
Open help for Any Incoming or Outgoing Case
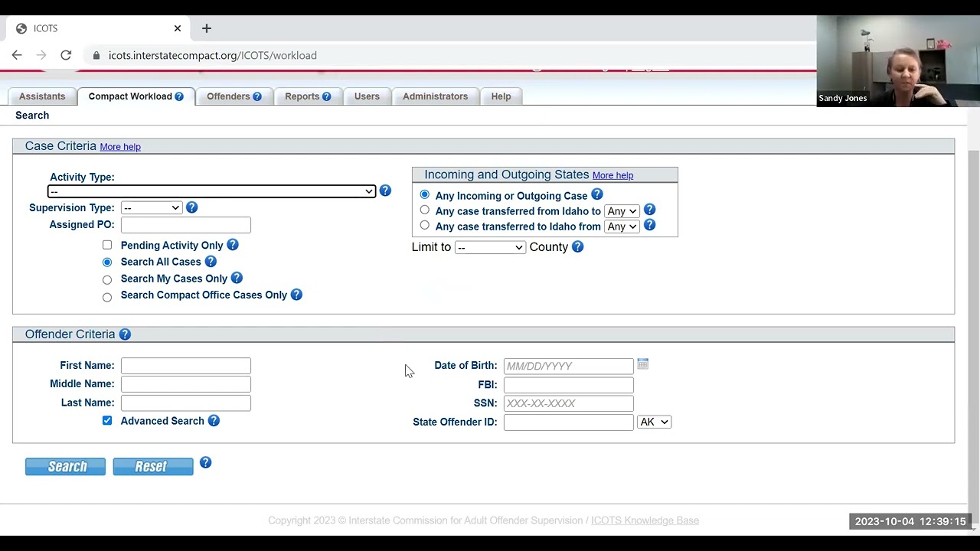[597, 194]
